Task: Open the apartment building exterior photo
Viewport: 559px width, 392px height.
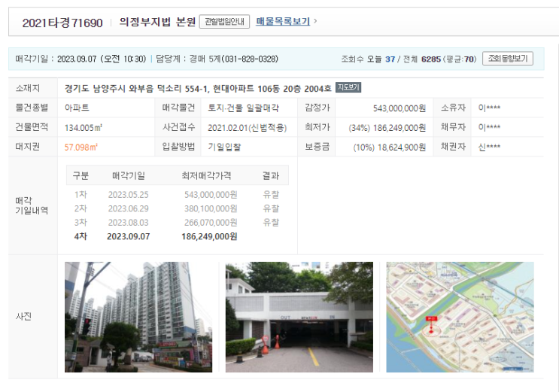Action: point(138,317)
